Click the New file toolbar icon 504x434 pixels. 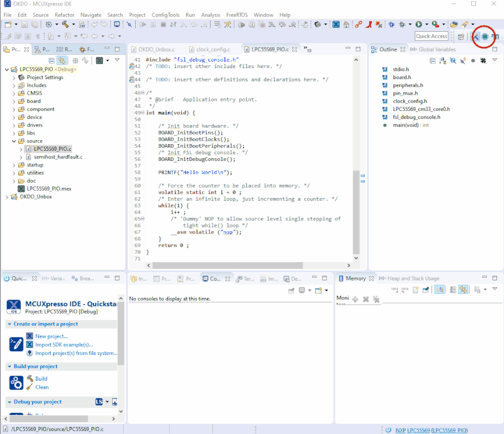(8, 24)
